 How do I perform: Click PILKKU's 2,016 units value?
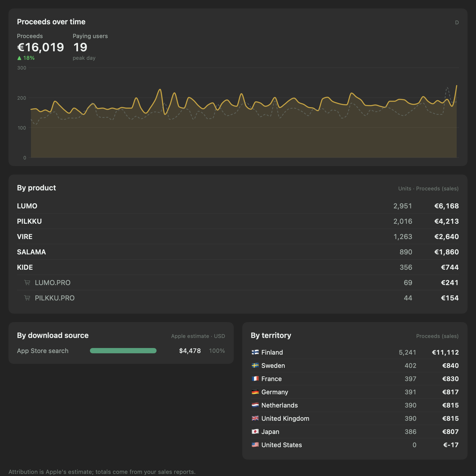coord(403,221)
